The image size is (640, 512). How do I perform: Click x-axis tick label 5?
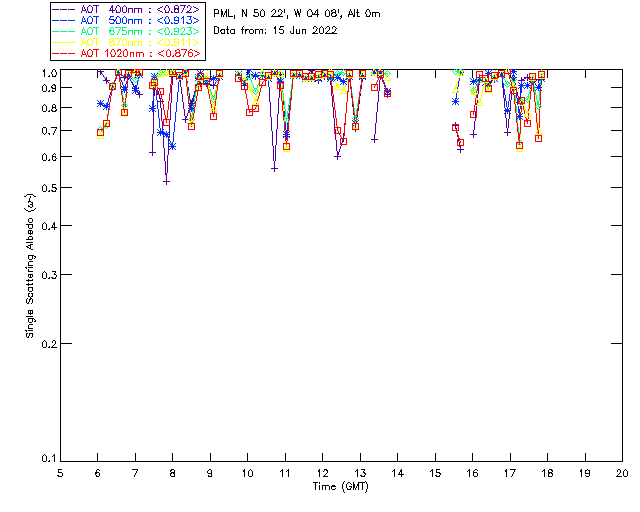point(60,472)
